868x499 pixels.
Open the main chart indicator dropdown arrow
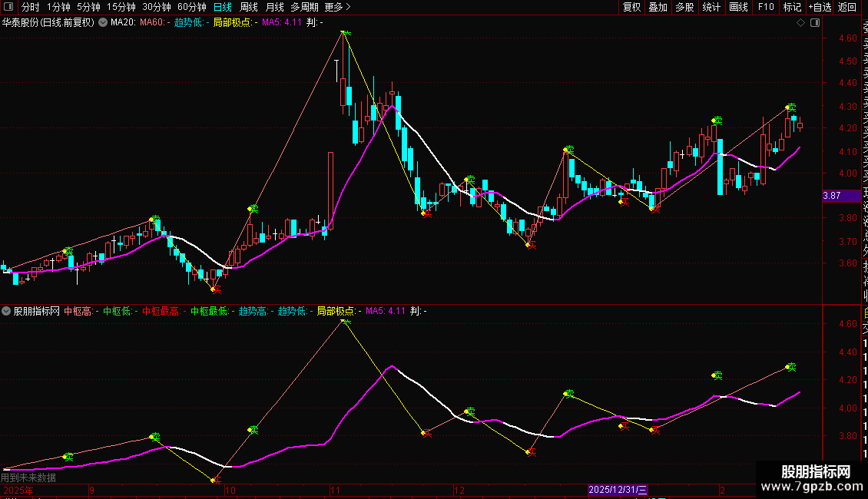[x=103, y=23]
